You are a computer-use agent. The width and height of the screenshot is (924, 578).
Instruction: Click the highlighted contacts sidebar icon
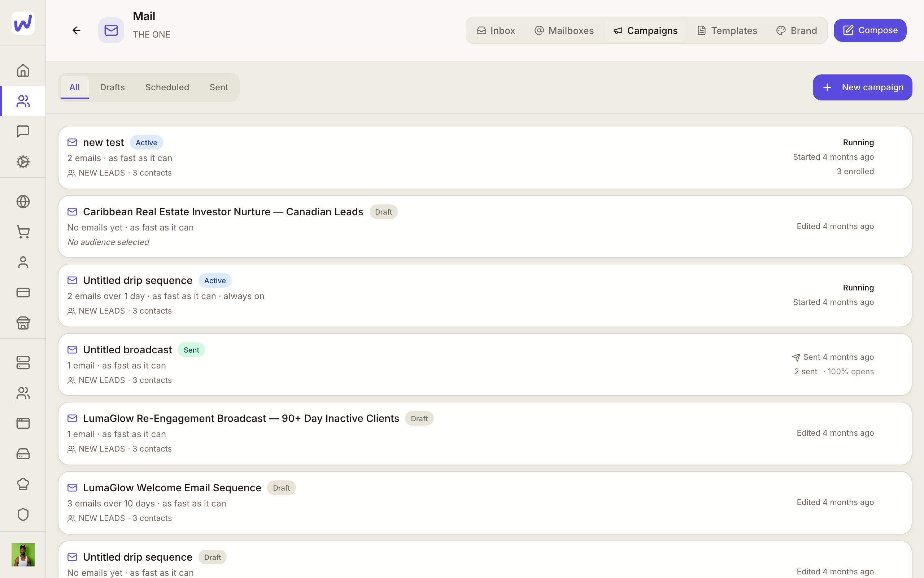23,101
